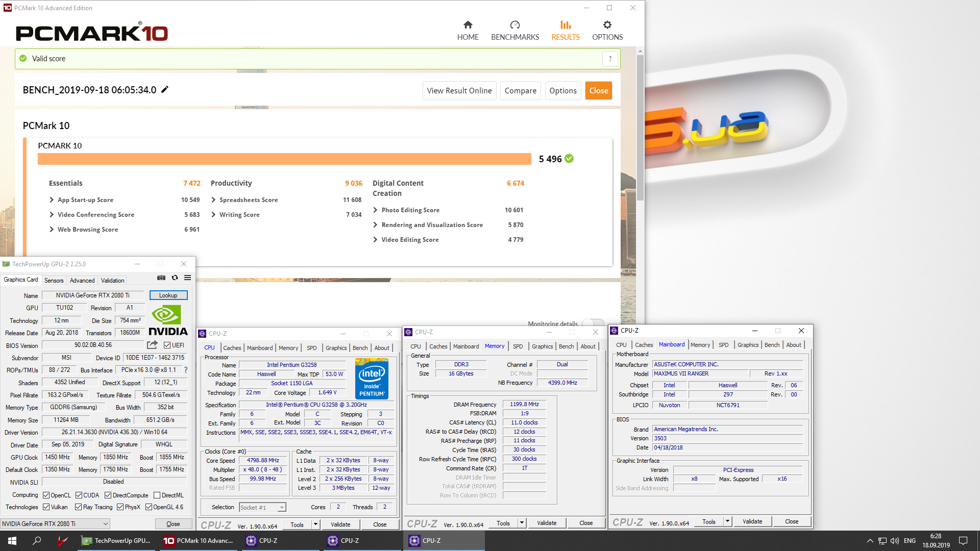Viewport: 980px width, 551px height.
Task: Expand Rendering and Visualization Score details
Action: click(375, 225)
